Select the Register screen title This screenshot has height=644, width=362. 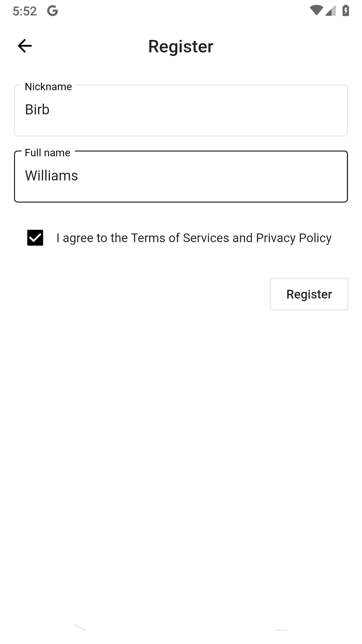(x=181, y=46)
